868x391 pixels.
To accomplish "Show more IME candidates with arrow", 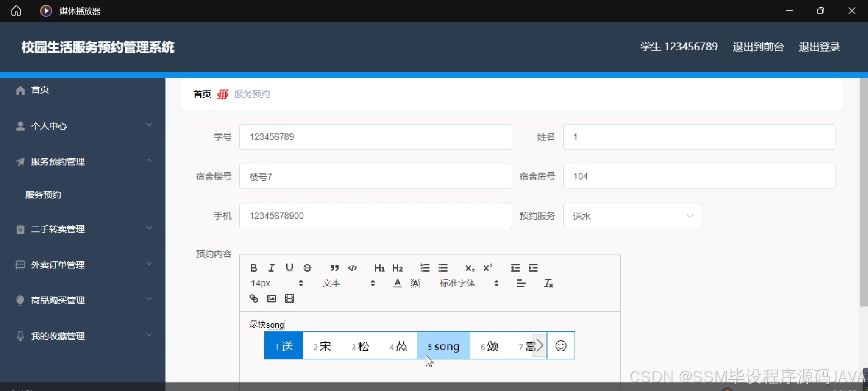I will 539,346.
